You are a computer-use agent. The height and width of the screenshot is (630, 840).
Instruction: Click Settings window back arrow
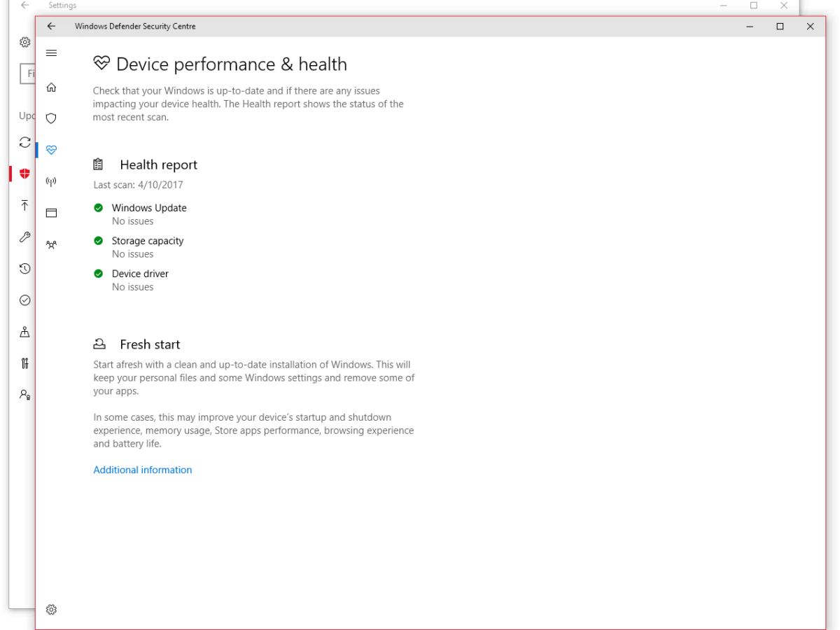(x=25, y=5)
